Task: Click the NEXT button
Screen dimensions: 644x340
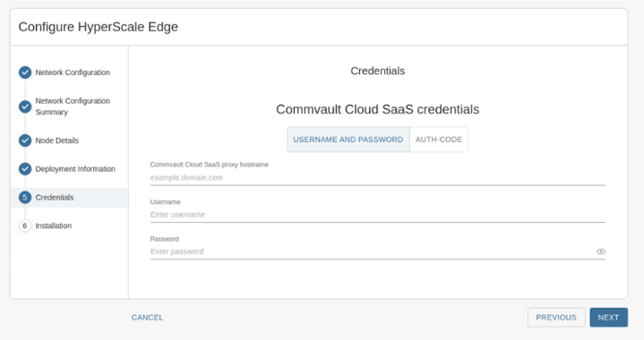Action: click(609, 318)
